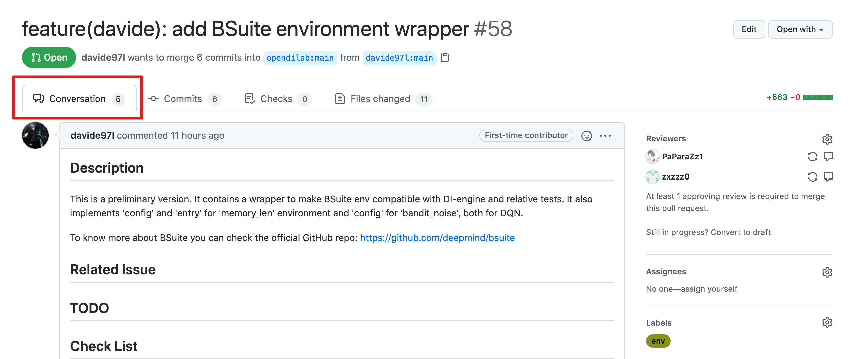This screenshot has height=359, width=868.
Task: Re-request review from zxzzz0
Action: click(812, 176)
